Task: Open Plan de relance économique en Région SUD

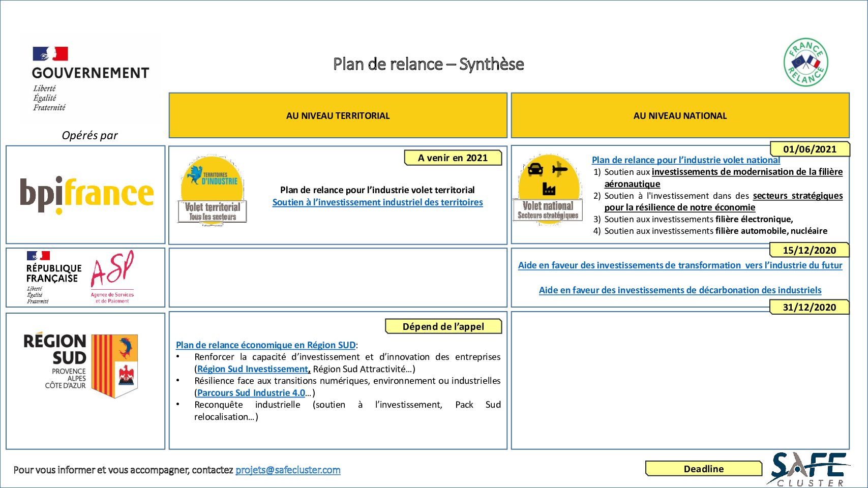Action: click(x=265, y=345)
